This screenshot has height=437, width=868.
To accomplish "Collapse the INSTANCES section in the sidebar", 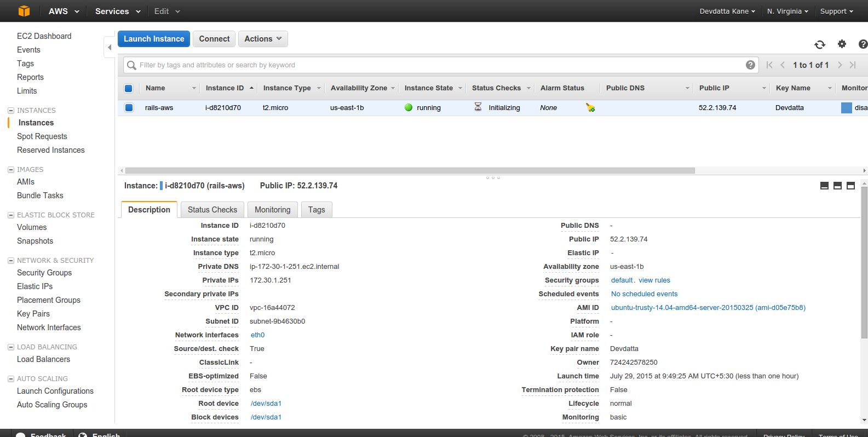I will (10, 111).
